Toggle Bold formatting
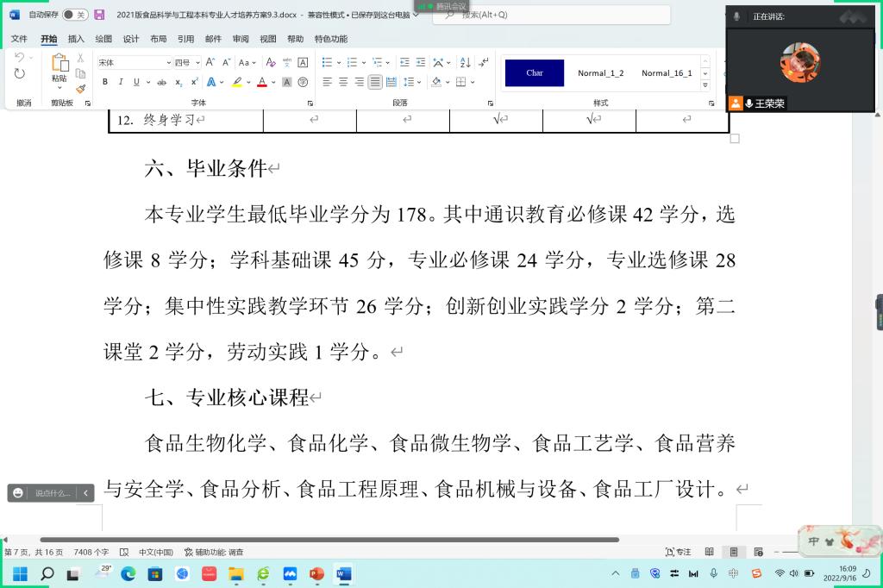 pos(104,82)
